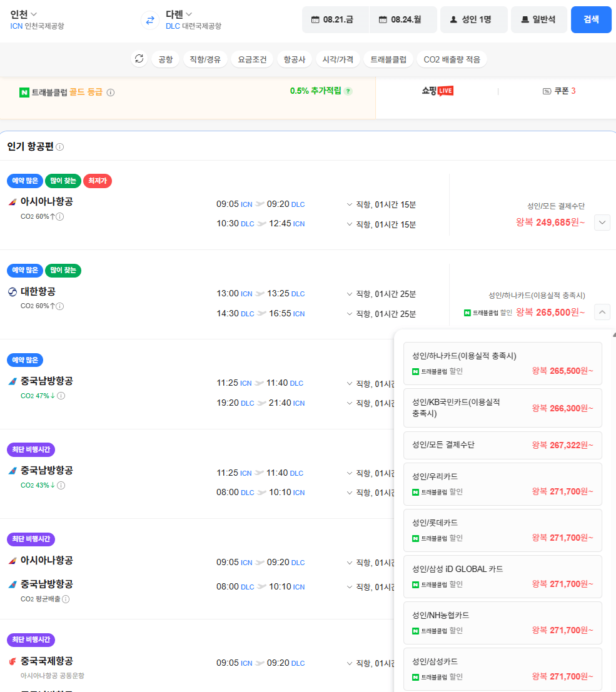The image size is (616, 692).
Task: Select the 삼성카드 271,700원 fare option
Action: pyautogui.click(x=503, y=669)
